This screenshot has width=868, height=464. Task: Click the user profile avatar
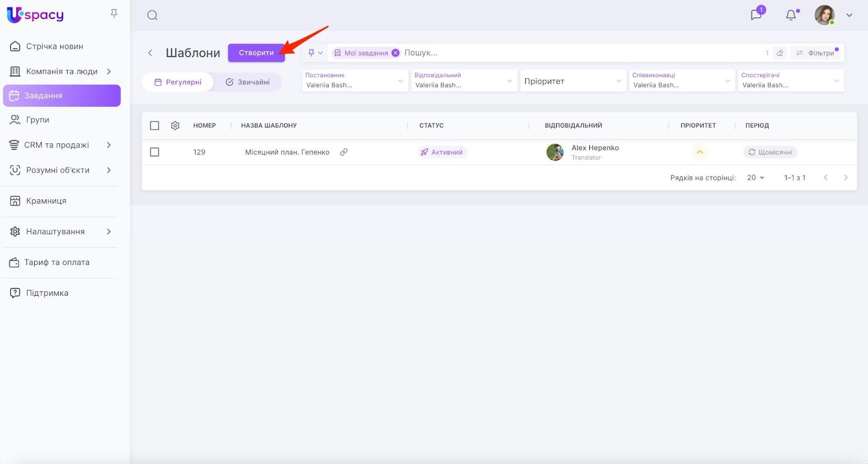(x=825, y=15)
